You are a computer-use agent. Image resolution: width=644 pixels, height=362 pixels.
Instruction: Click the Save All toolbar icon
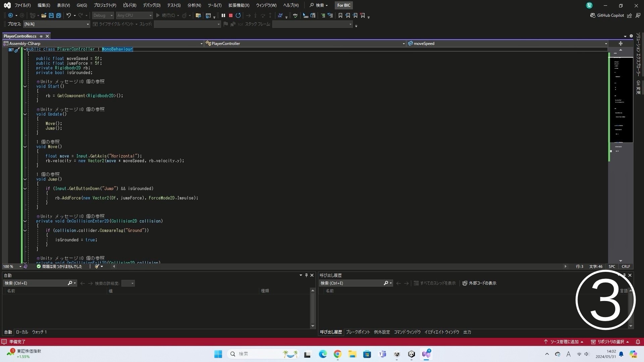point(59,15)
